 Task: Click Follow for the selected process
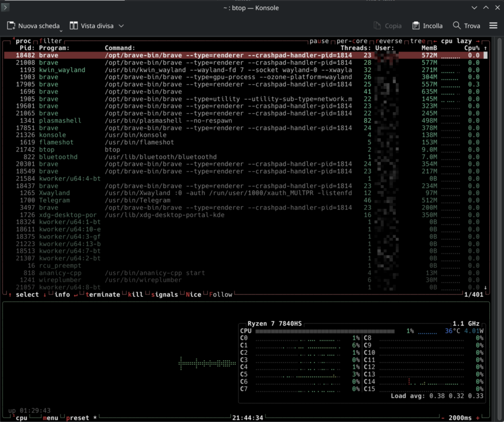220,294
